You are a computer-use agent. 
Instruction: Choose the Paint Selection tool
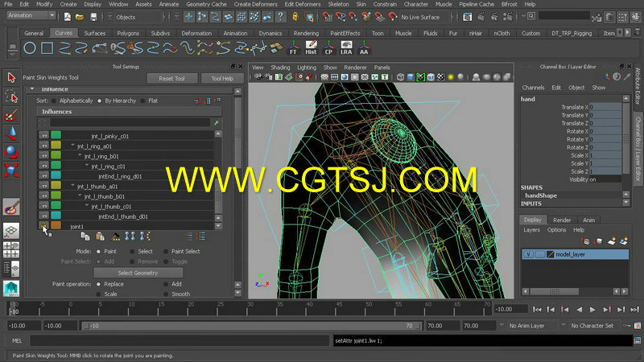(x=11, y=115)
